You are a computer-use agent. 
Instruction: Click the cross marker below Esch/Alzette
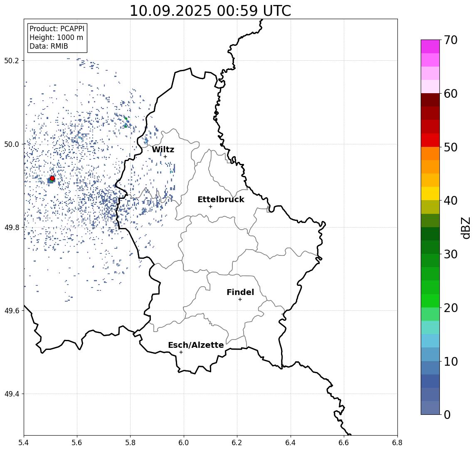click(181, 352)
